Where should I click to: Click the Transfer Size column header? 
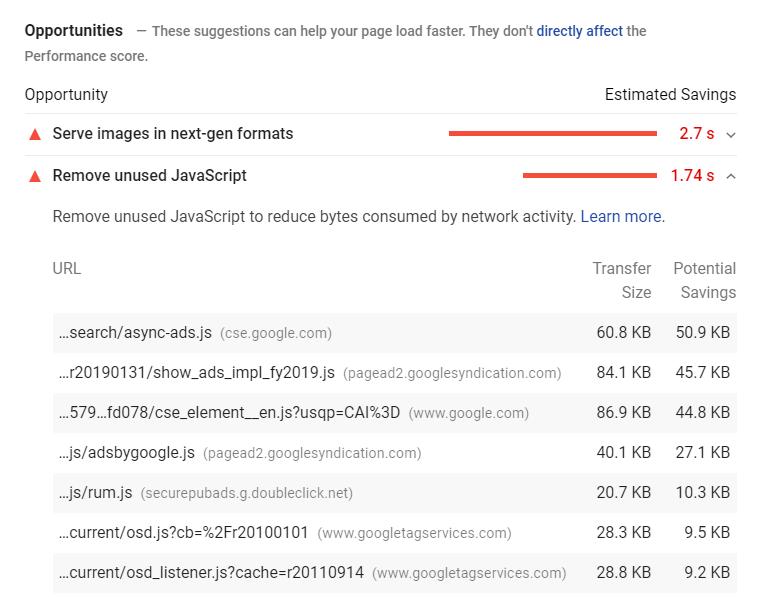point(621,280)
